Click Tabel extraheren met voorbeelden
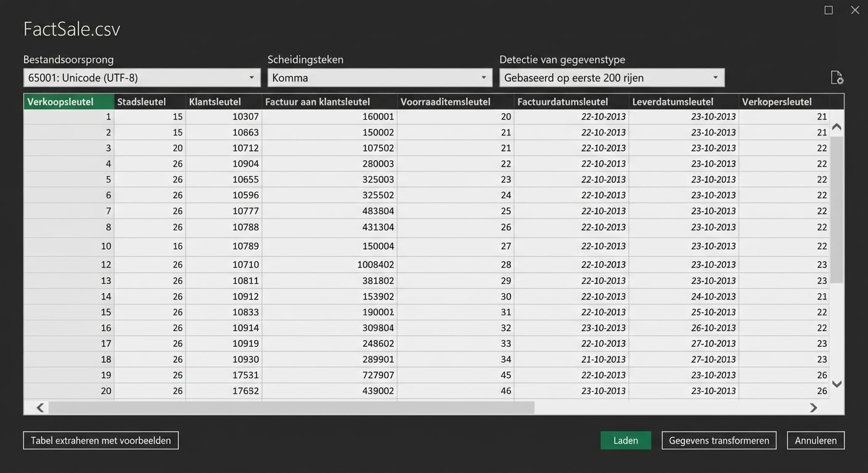Viewport: 868px width, 473px height. pos(100,440)
